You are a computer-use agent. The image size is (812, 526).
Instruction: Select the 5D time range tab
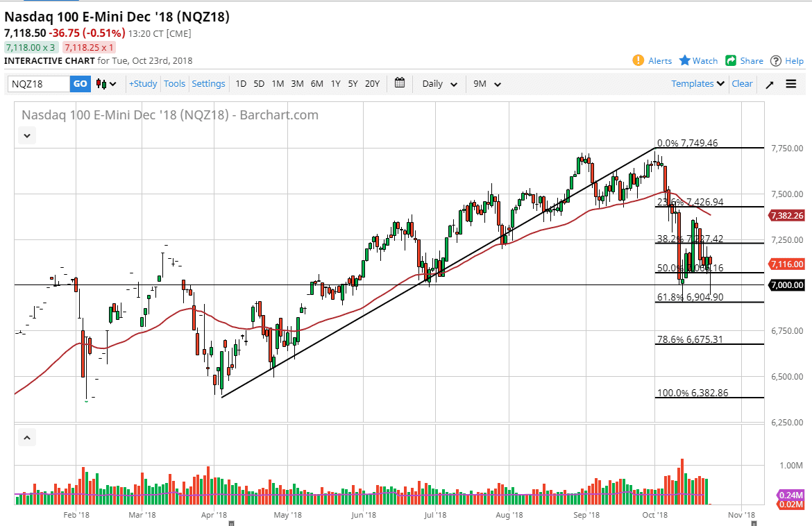258,83
